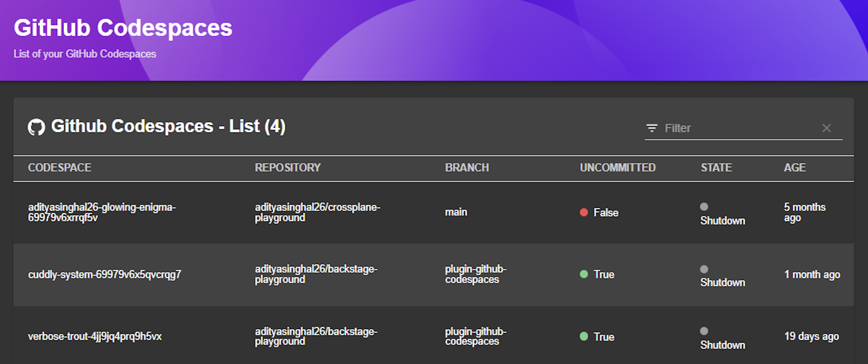Open verbose-trout-4jj9jq4prq9h5vx codespace
Viewport: 868px width, 364px height.
coord(95,336)
